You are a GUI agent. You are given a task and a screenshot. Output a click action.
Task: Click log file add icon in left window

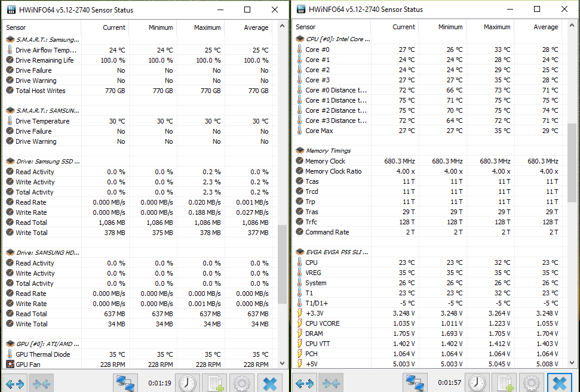click(215, 384)
